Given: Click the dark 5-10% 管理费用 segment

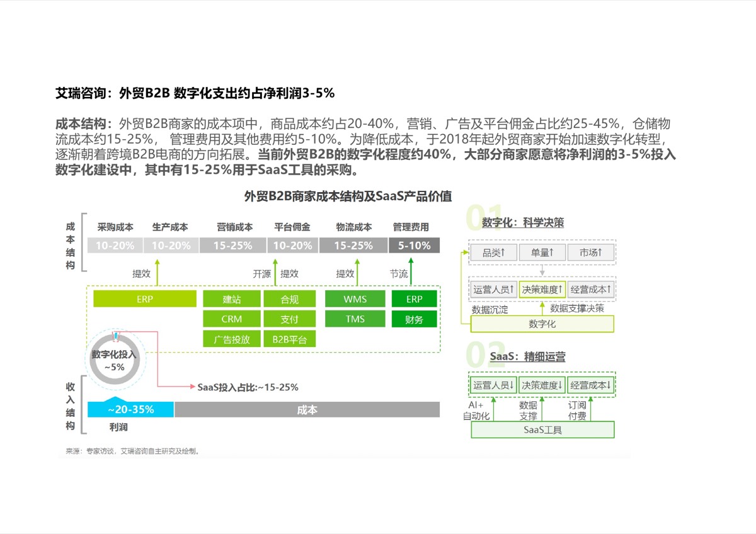Looking at the screenshot, I should 414,246.
